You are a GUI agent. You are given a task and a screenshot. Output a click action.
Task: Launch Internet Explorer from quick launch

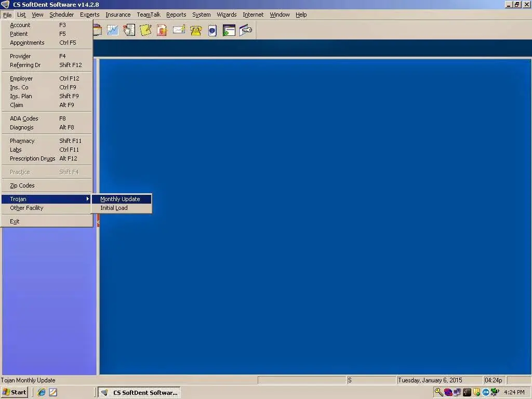(x=42, y=392)
